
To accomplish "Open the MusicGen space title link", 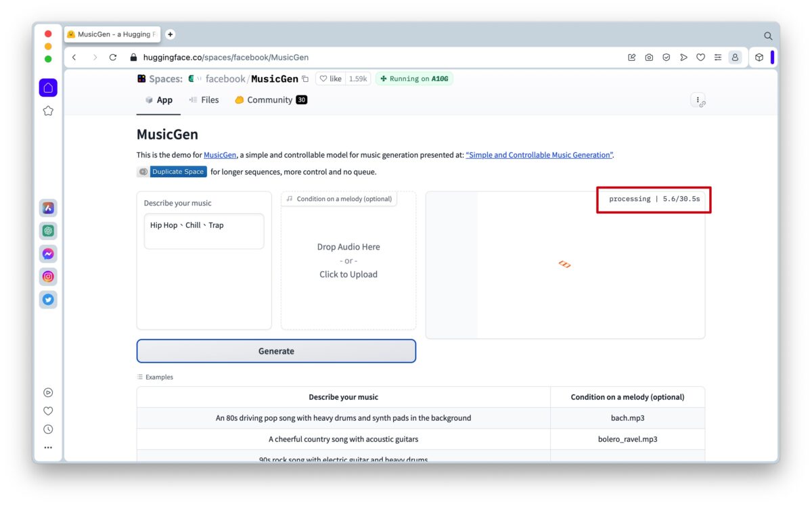I will (275, 79).
